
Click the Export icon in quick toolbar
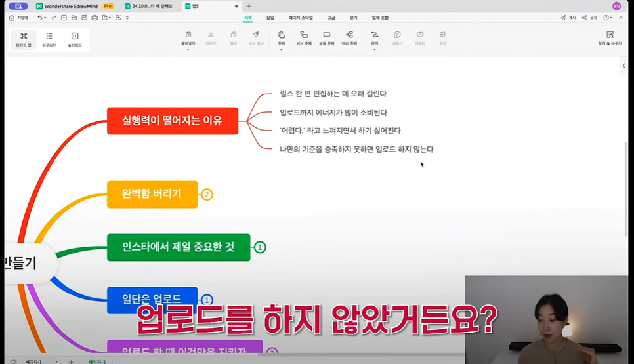(x=105, y=18)
